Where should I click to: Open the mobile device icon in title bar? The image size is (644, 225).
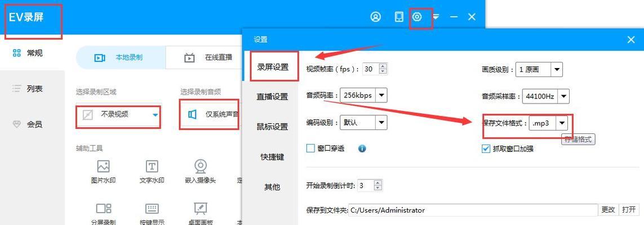[399, 17]
